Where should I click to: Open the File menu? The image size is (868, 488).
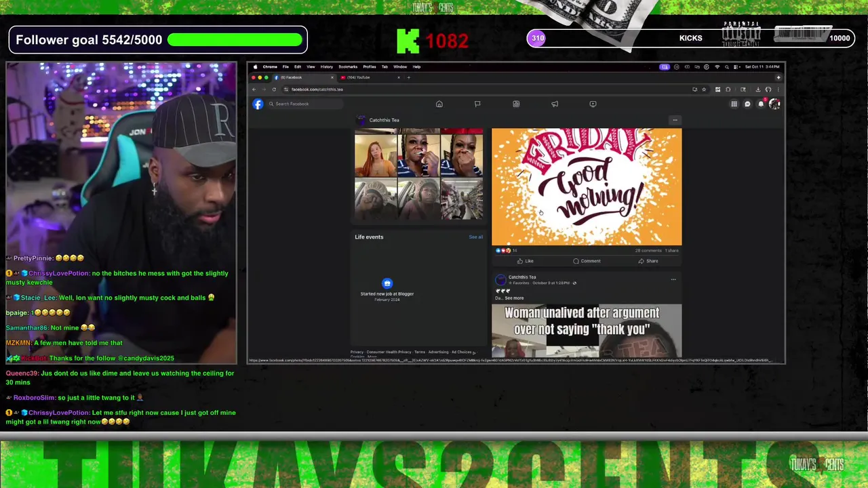click(285, 66)
